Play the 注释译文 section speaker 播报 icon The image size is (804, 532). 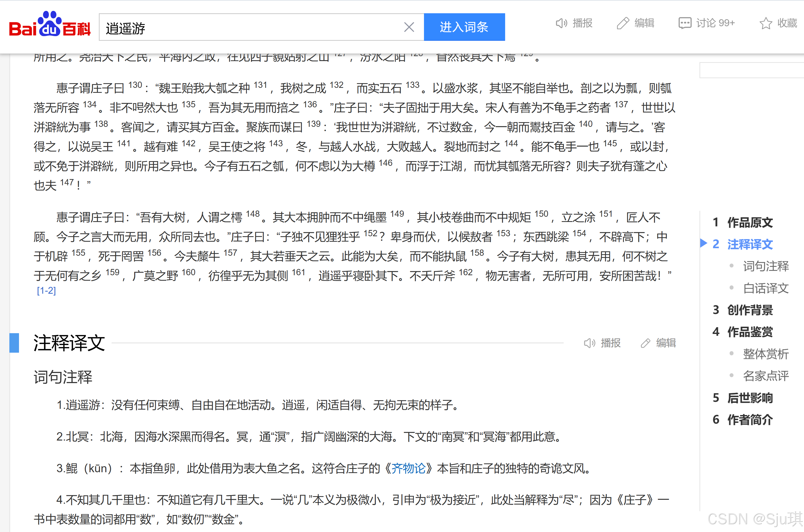click(589, 343)
